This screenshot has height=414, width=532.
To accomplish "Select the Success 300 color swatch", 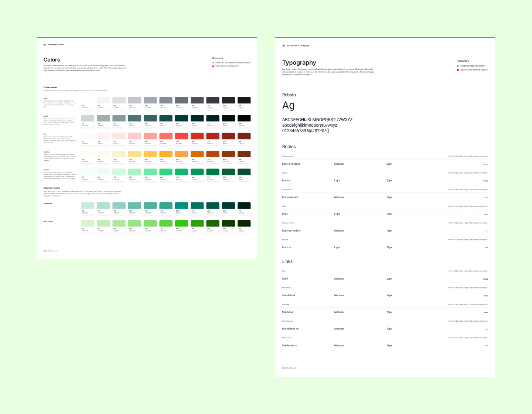I will click(x=150, y=172).
